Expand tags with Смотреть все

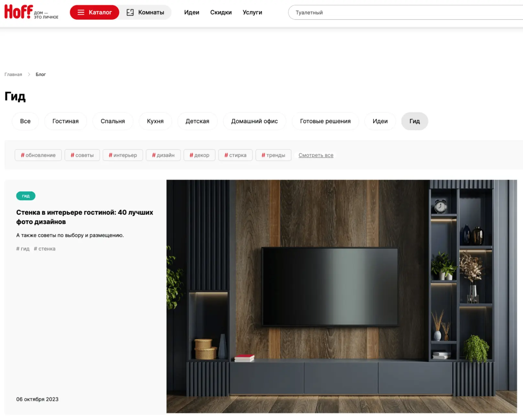tap(316, 155)
